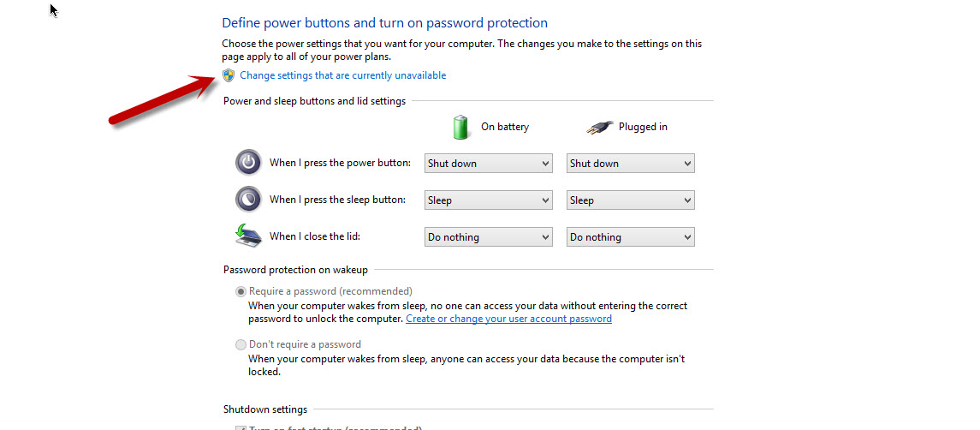Screen dimensions: 980x430
Task: Open the power button On battery dropdown
Action: tap(488, 164)
